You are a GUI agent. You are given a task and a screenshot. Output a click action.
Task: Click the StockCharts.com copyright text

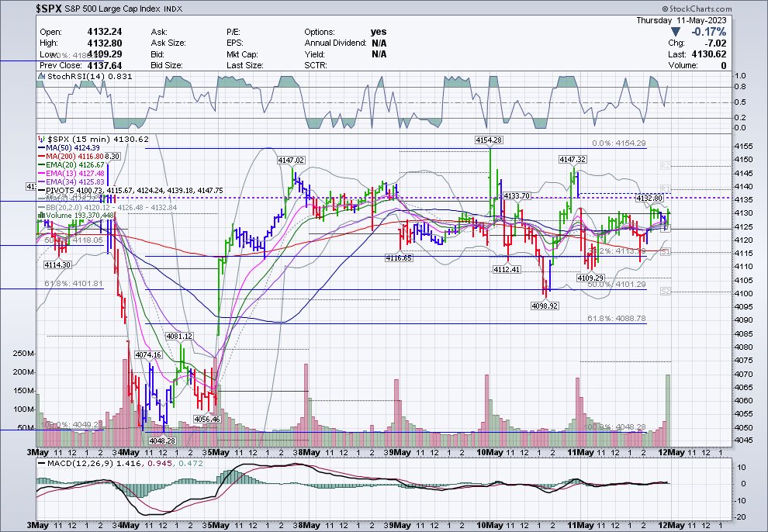[697, 9]
